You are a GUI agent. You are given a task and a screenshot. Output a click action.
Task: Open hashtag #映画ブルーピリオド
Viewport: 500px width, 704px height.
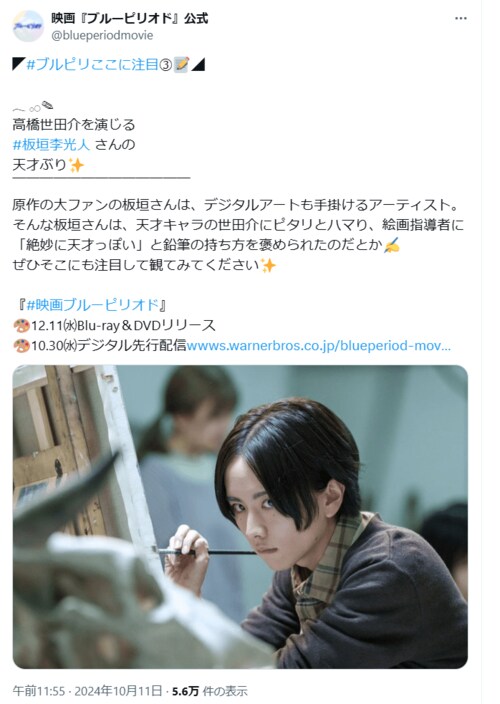(92, 305)
